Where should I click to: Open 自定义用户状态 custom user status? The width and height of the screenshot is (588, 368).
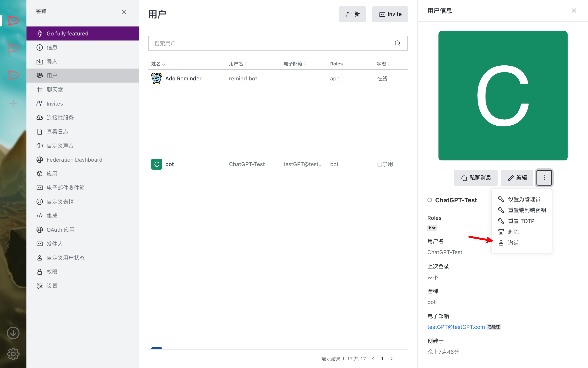point(83,258)
